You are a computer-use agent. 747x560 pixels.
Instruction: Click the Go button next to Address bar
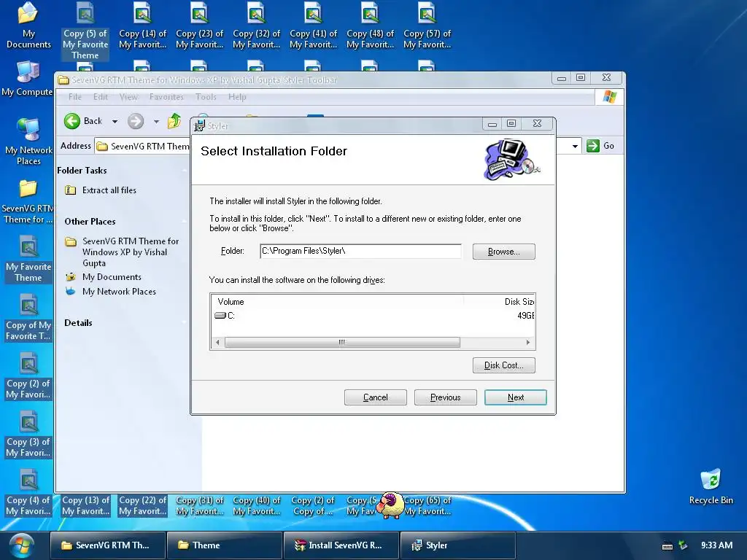coord(601,146)
